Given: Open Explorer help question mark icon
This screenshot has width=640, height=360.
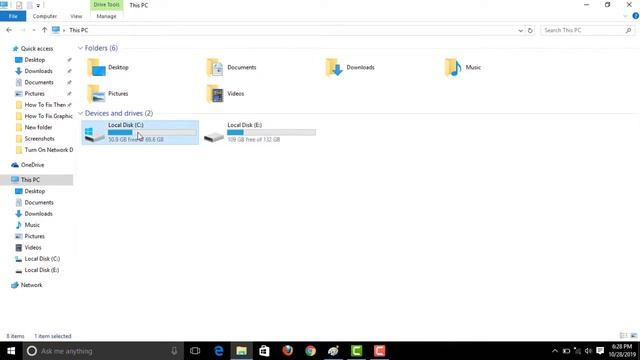Looking at the screenshot, I should [x=636, y=16].
